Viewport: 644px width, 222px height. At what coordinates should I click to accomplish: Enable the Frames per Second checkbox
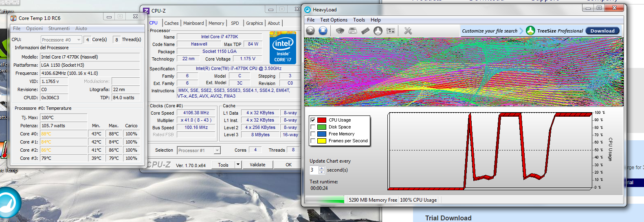(313, 141)
